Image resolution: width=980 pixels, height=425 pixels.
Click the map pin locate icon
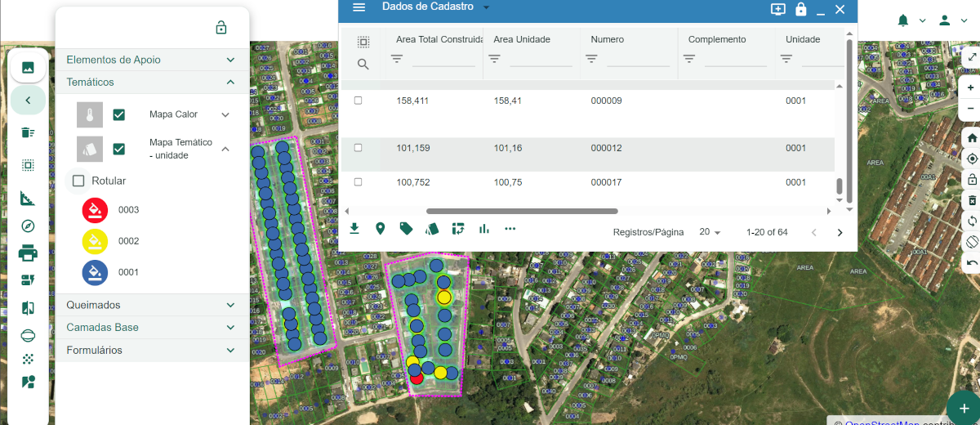coord(381,229)
